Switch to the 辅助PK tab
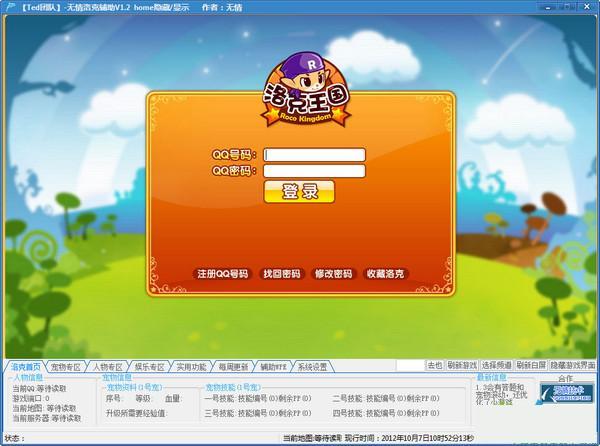 (x=273, y=367)
